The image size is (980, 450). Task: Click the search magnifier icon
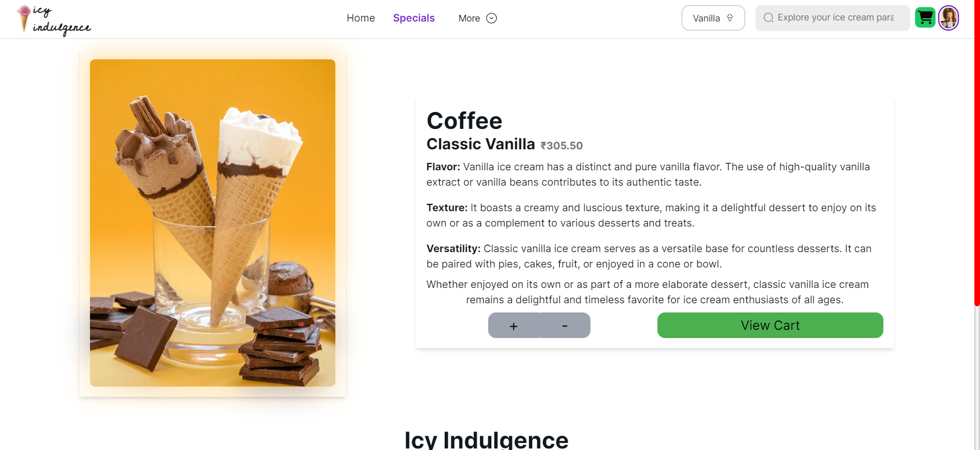pos(768,18)
